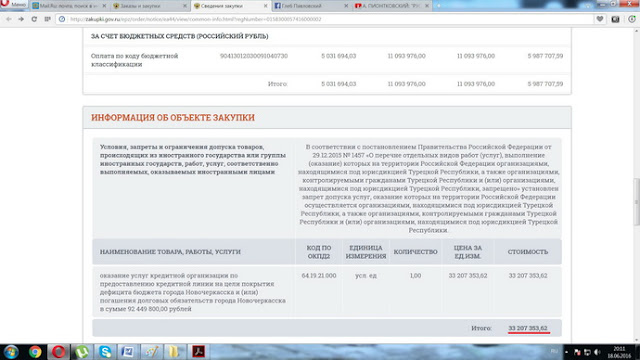
Task: Open Adobe Reader from the taskbar
Action: 198,351
